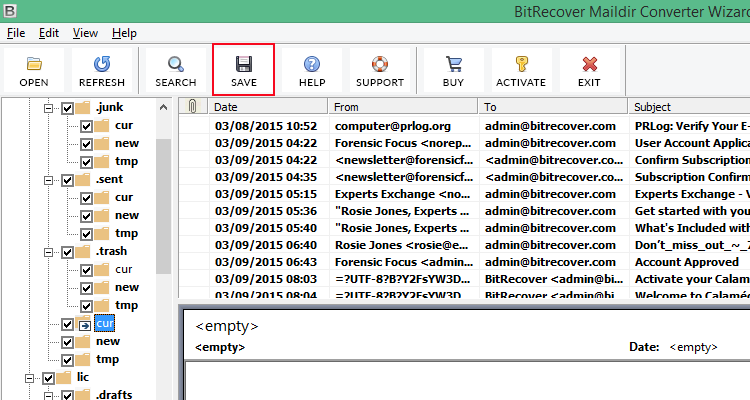This screenshot has width=750, height=400.
Task: Click the BitRecover app icon in title bar
Action: click(10, 11)
